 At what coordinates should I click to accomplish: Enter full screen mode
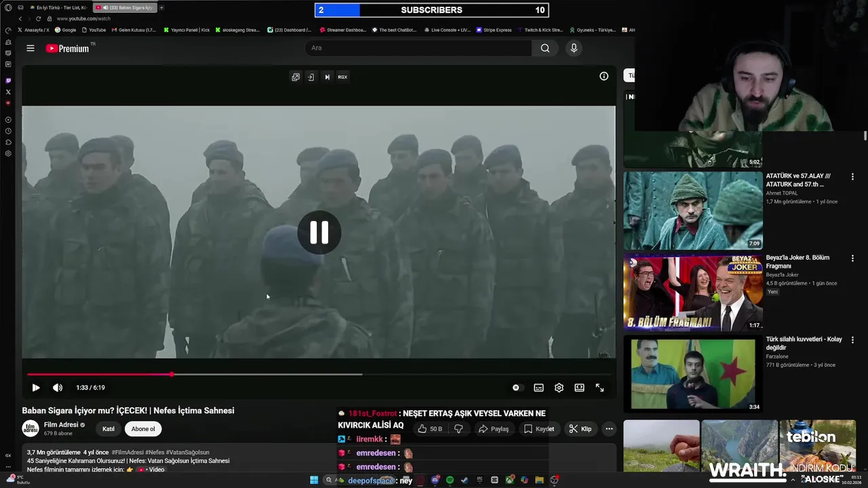599,388
